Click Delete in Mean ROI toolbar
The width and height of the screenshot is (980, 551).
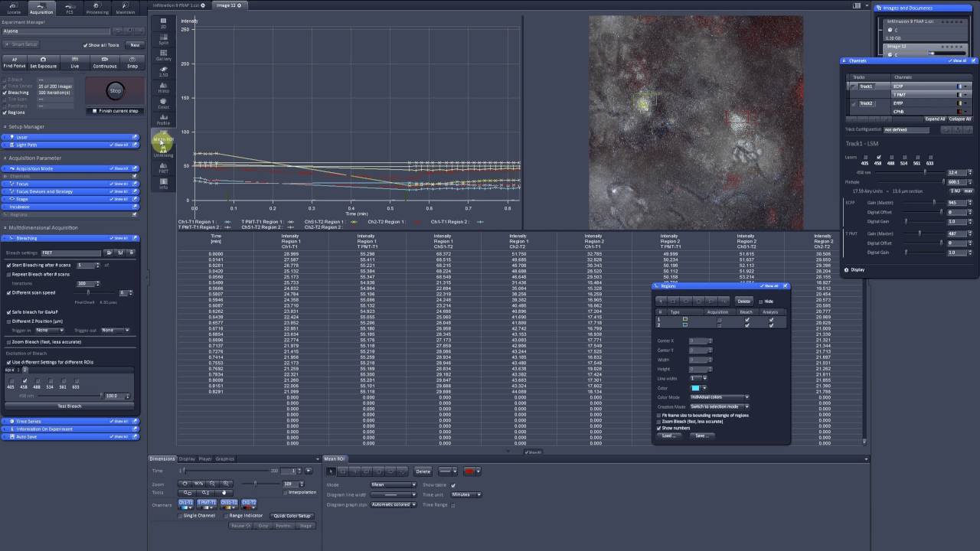423,471
